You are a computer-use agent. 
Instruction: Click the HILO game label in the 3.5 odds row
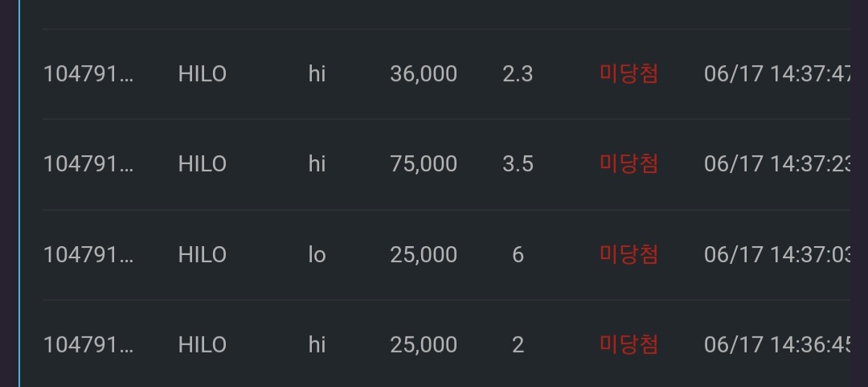tap(202, 164)
